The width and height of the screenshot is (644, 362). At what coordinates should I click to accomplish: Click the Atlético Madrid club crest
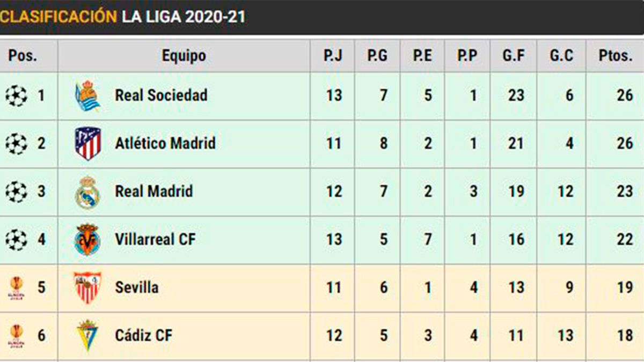pos(87,144)
